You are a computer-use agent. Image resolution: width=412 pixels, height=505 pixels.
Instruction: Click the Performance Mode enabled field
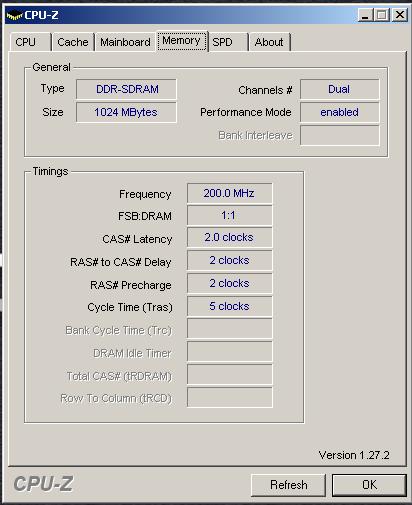pos(340,112)
